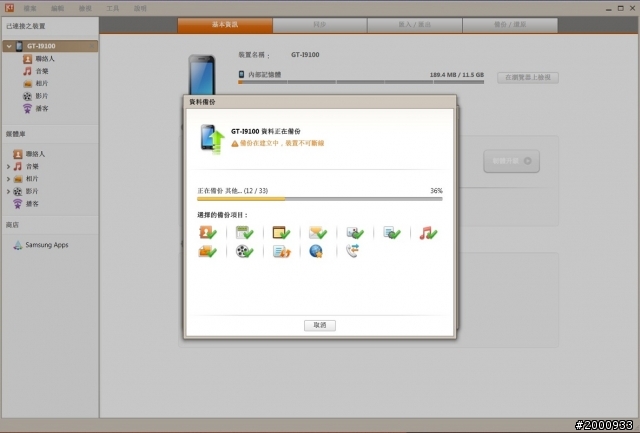Open the 檔案 File menu
The width and height of the screenshot is (640, 433).
click(x=30, y=8)
